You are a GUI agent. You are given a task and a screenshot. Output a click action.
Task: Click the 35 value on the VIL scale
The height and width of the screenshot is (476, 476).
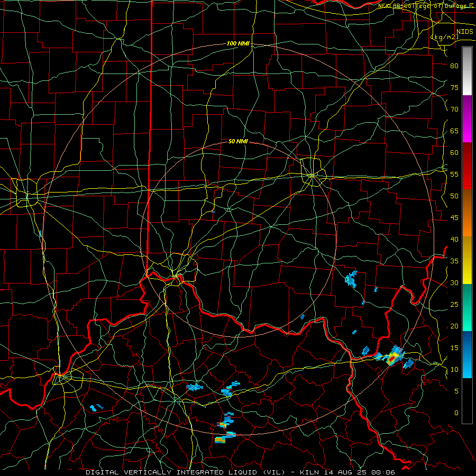click(x=454, y=261)
